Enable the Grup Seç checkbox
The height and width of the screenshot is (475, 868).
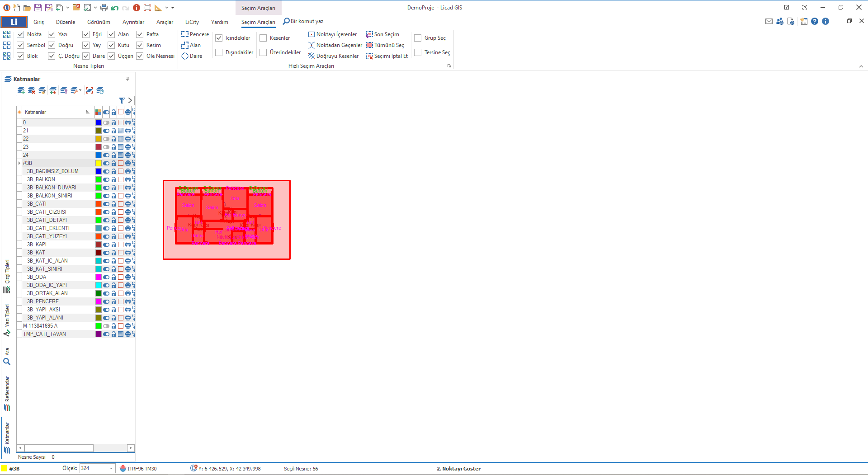pos(418,38)
